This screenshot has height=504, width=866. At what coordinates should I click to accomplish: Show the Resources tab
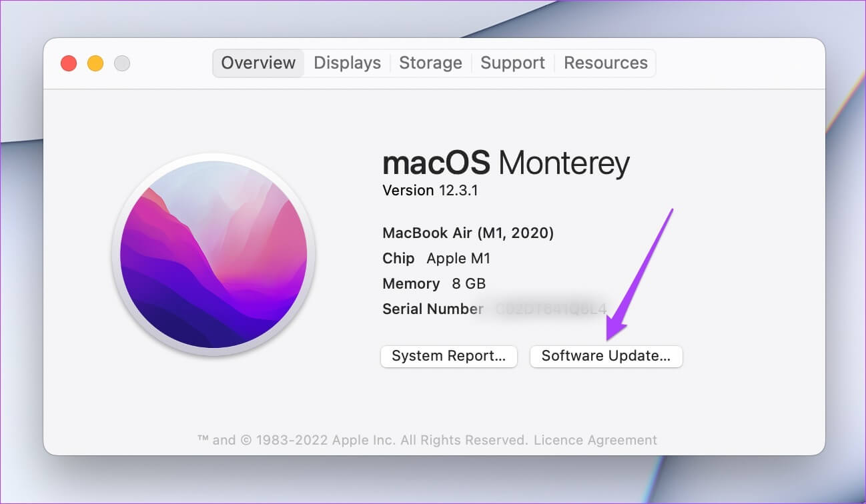[x=606, y=63]
